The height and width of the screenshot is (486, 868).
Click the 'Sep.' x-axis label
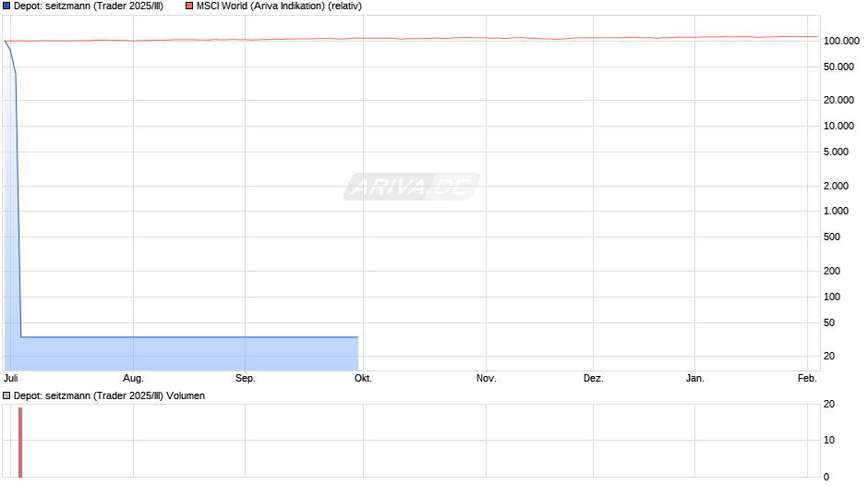coord(246,378)
